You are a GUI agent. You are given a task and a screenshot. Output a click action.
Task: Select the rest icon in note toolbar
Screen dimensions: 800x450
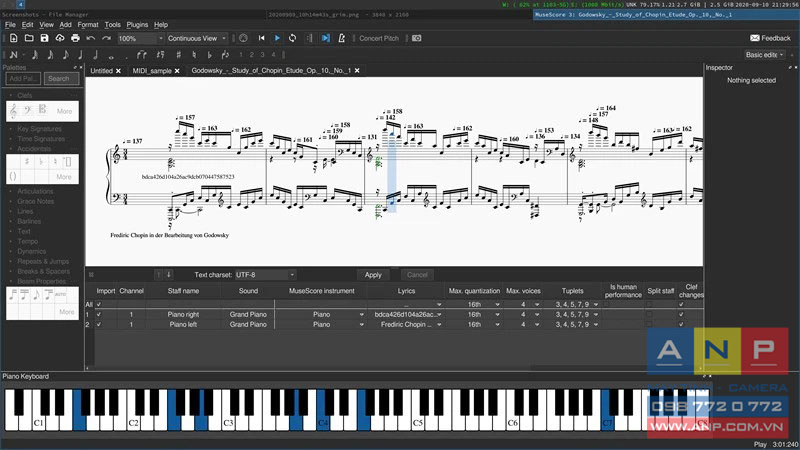tap(161, 55)
